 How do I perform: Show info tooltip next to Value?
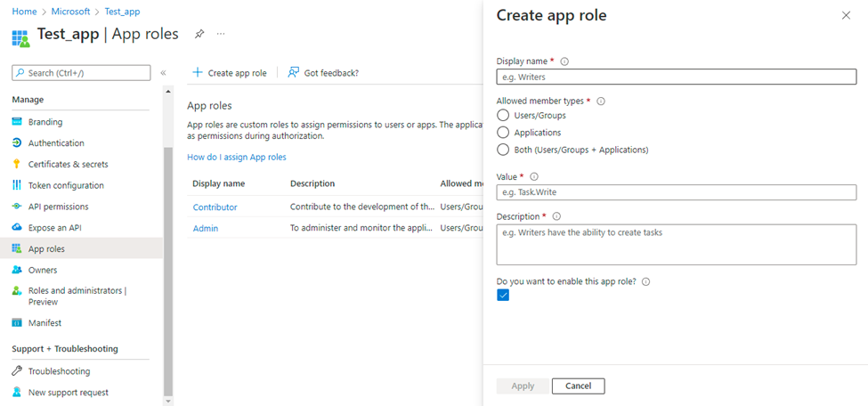534,177
